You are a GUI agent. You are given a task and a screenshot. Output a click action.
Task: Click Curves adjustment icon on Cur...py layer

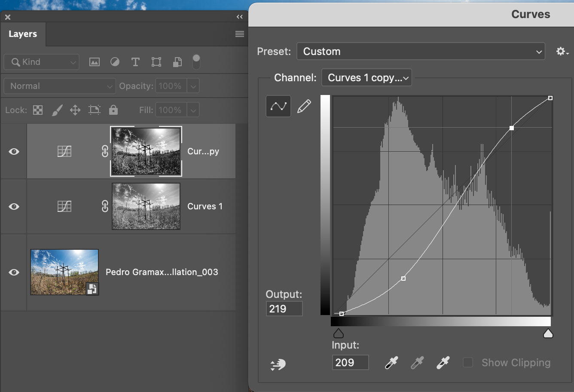(x=64, y=151)
